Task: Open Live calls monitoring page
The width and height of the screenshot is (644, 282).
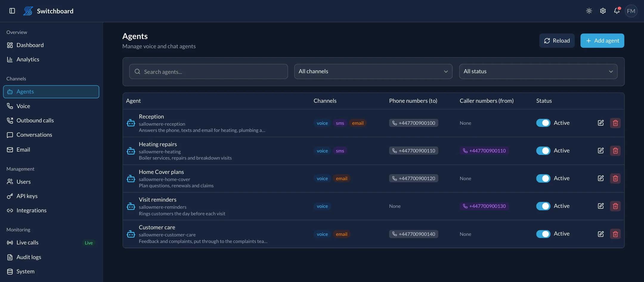Action: coord(51,243)
